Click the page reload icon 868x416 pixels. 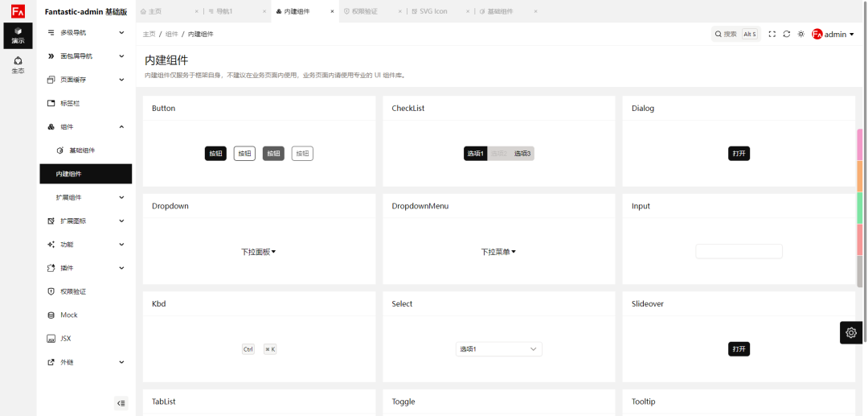click(787, 34)
